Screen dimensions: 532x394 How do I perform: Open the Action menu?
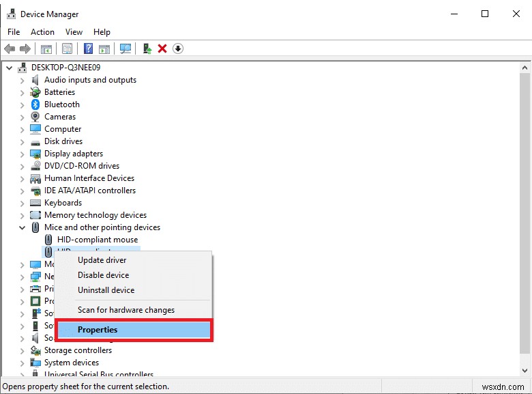(x=42, y=32)
